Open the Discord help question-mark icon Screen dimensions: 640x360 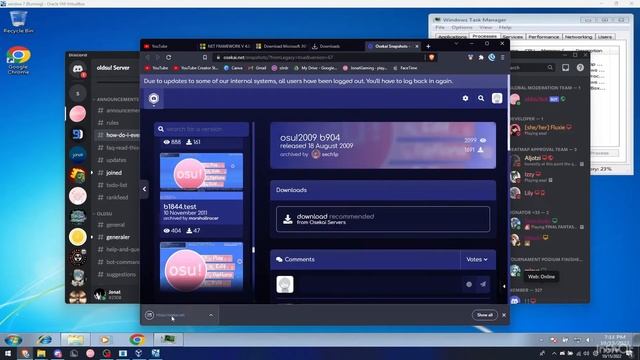coord(580,68)
